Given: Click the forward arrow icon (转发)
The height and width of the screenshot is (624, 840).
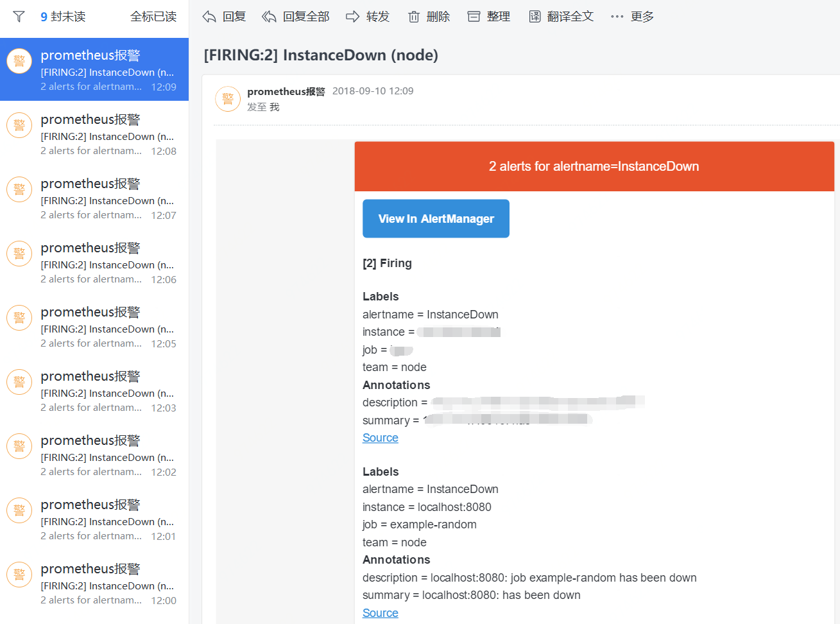Looking at the screenshot, I should tap(352, 17).
